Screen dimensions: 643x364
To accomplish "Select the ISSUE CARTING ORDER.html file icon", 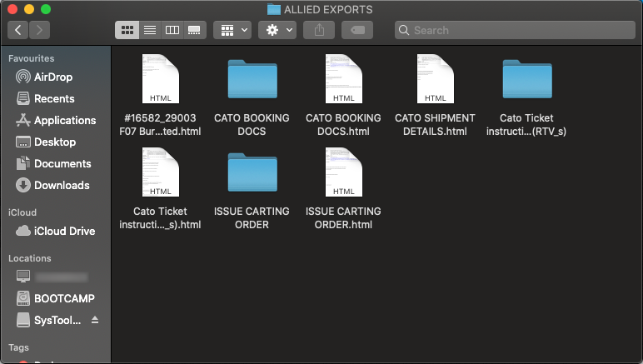I will pyautogui.click(x=344, y=172).
